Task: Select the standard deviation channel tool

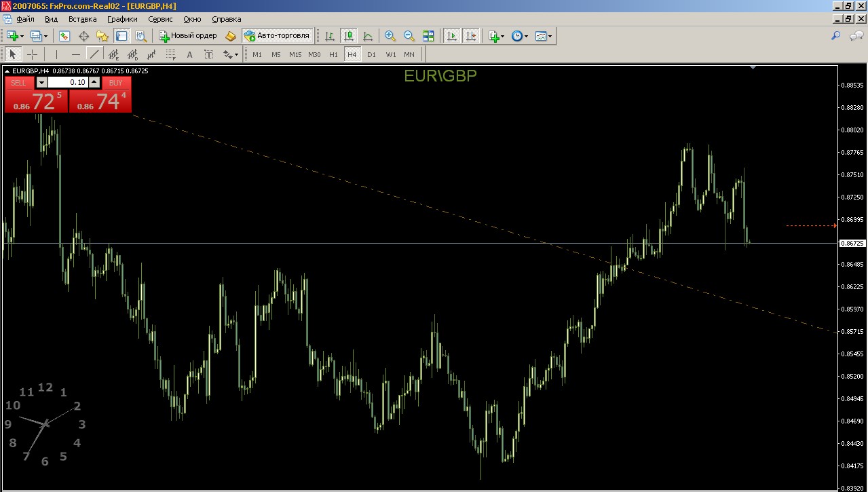Action: 133,54
